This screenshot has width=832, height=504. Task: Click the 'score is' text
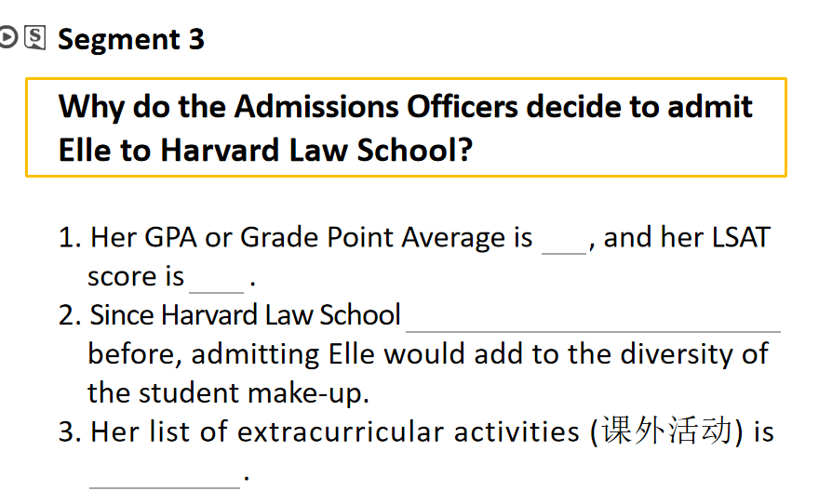pos(136,277)
